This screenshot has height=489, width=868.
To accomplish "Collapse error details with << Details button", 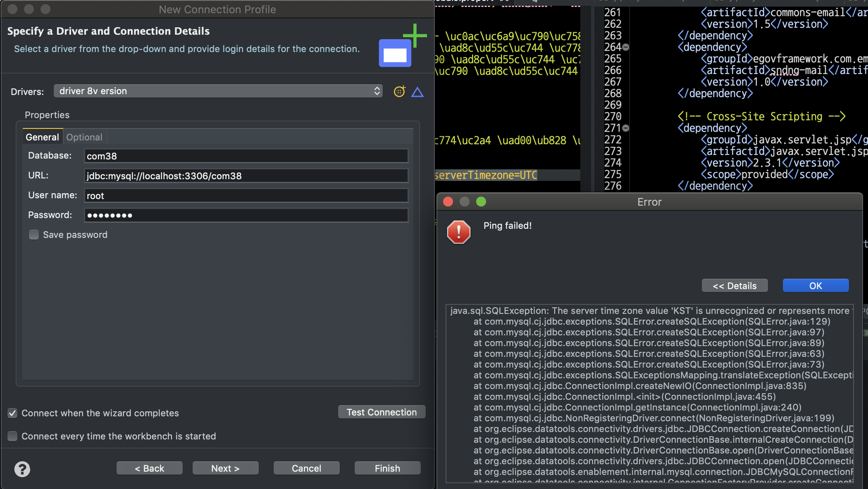I will [734, 286].
